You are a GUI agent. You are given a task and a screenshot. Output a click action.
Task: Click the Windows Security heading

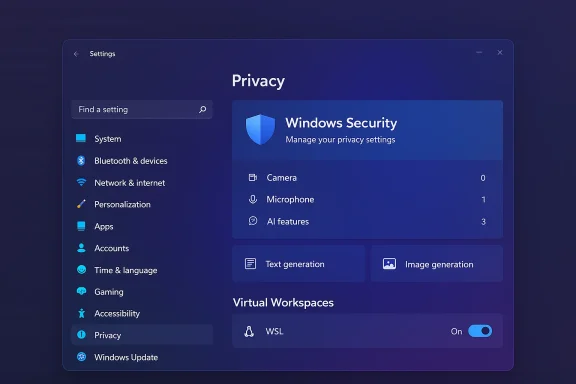(x=341, y=123)
